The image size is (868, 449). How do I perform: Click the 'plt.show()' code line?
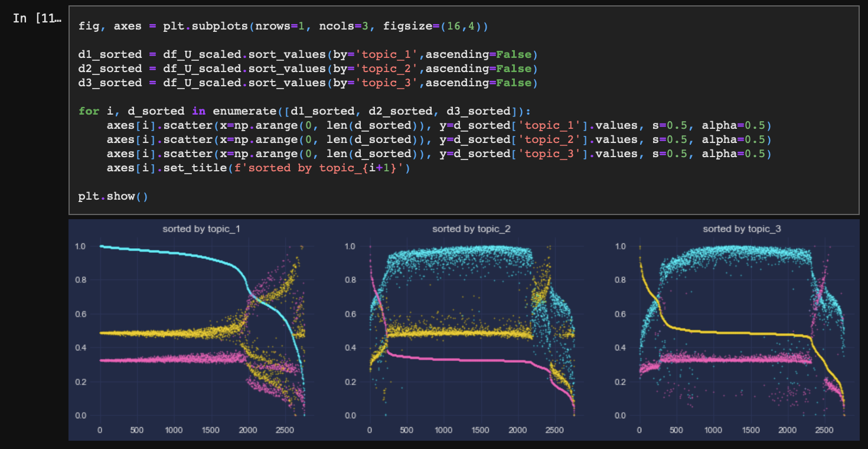tap(113, 196)
